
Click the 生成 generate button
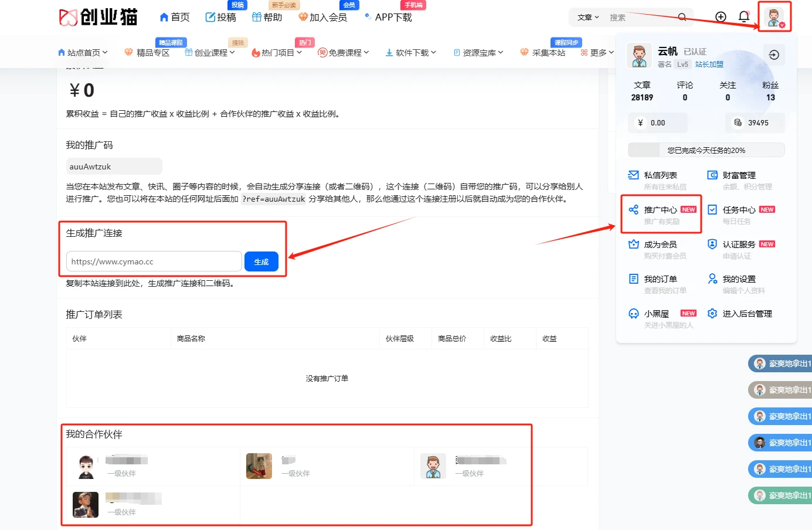[x=261, y=261]
